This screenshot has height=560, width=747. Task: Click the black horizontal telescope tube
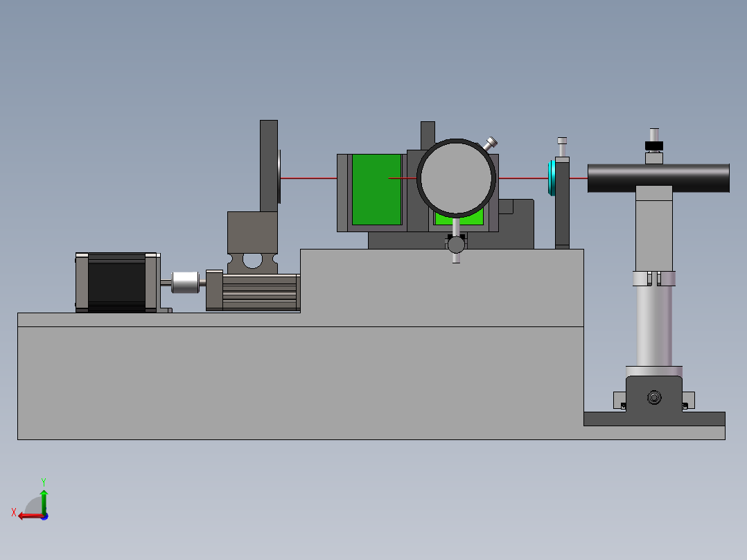(658, 178)
